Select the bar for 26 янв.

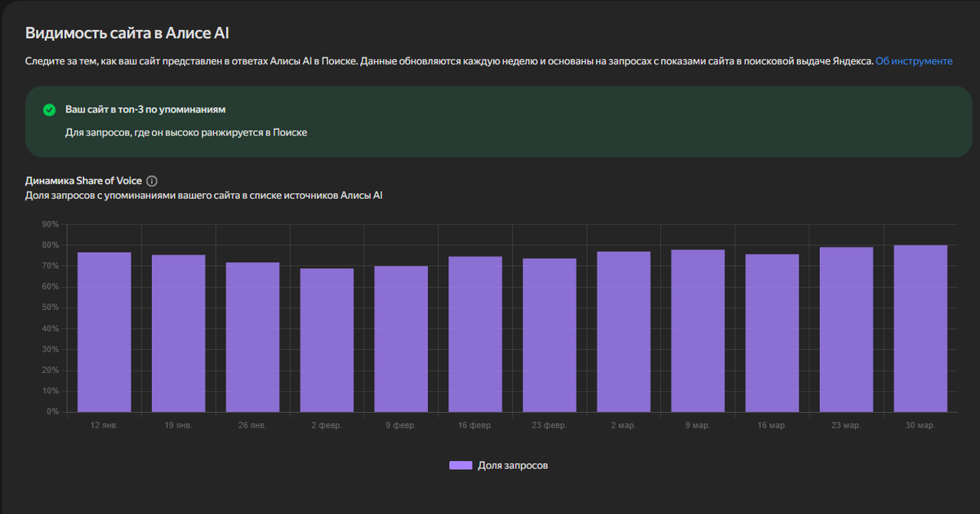252,337
